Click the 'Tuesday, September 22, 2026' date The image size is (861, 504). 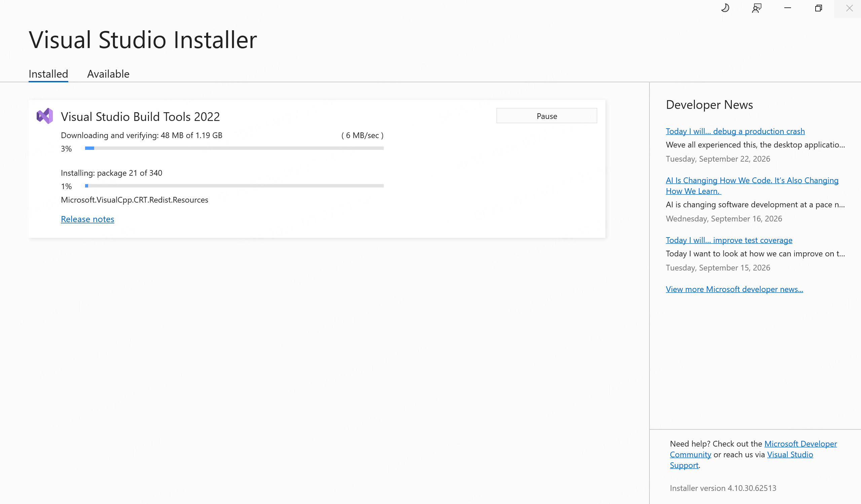point(718,159)
